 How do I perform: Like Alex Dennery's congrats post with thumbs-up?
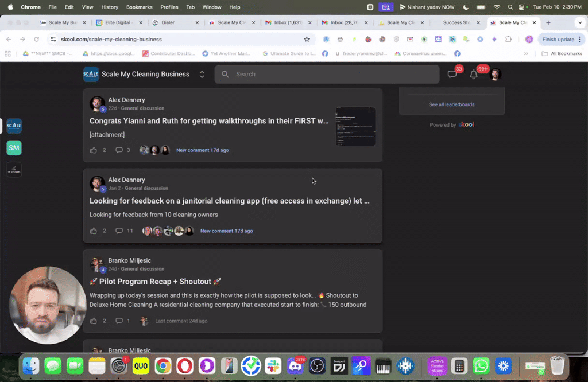[x=95, y=150]
